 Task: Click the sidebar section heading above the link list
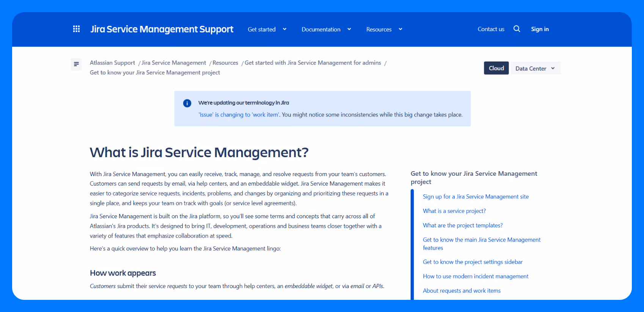pos(474,178)
